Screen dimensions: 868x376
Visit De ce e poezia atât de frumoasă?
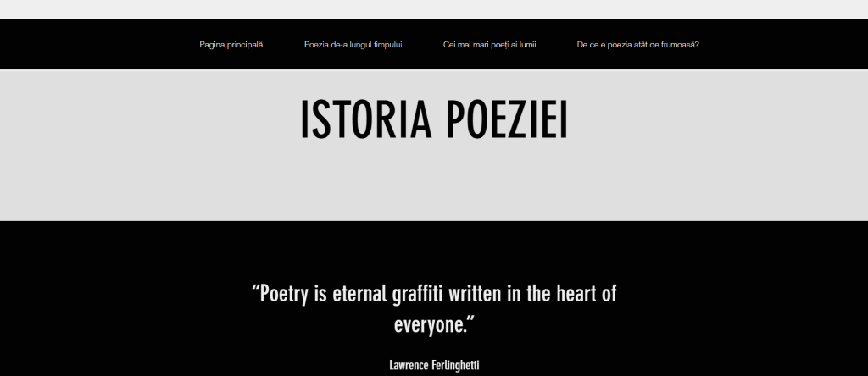pos(637,45)
